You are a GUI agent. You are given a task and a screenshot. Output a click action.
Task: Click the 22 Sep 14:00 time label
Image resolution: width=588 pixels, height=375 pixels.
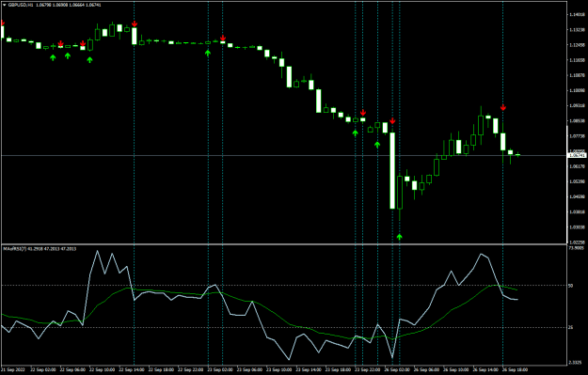[x=132, y=369]
